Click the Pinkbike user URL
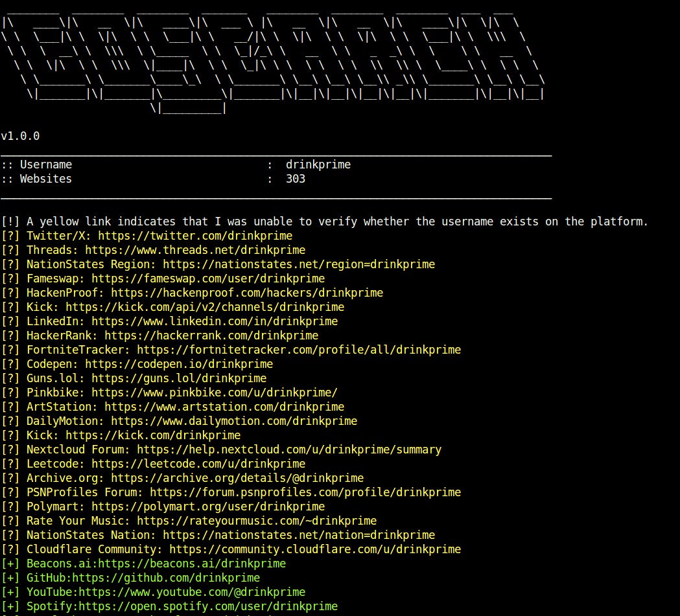680x616 pixels. tap(215, 393)
